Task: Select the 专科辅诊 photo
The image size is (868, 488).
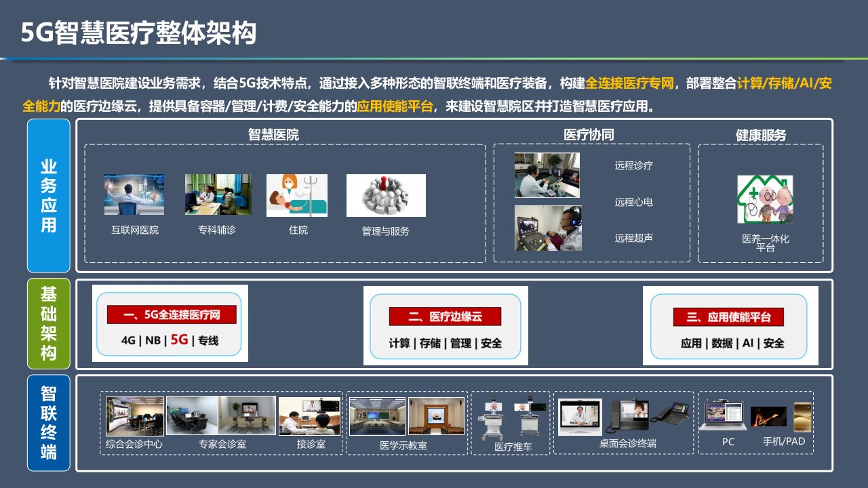Action: 218,195
